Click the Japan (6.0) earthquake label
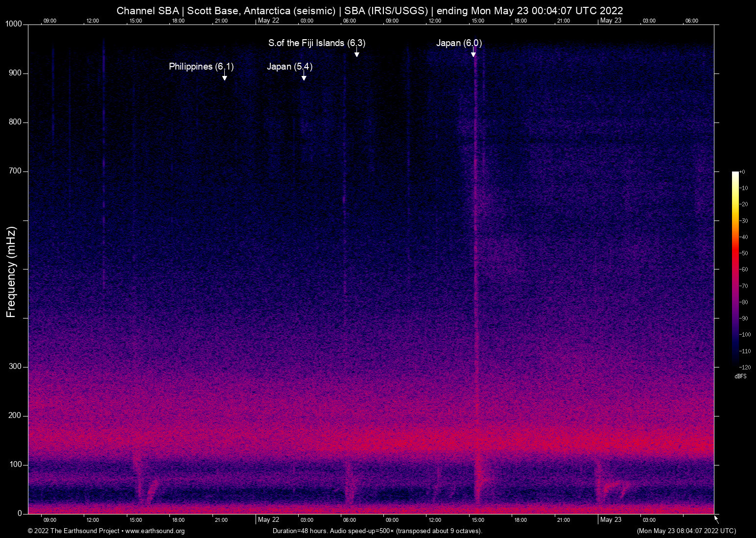This screenshot has height=538, width=756. coord(459,43)
